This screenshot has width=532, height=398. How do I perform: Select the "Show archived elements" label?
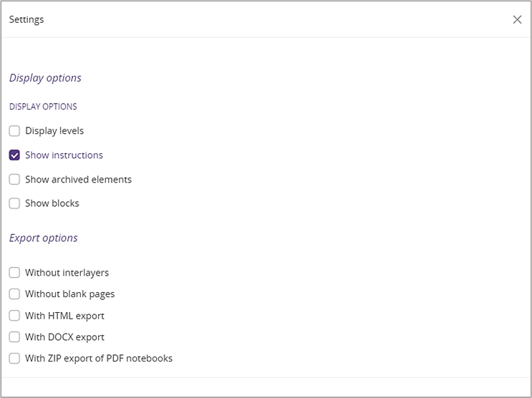click(x=78, y=180)
